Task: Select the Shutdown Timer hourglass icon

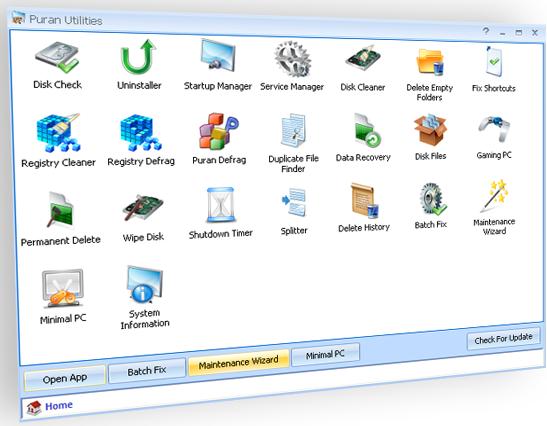Action: coord(220,205)
